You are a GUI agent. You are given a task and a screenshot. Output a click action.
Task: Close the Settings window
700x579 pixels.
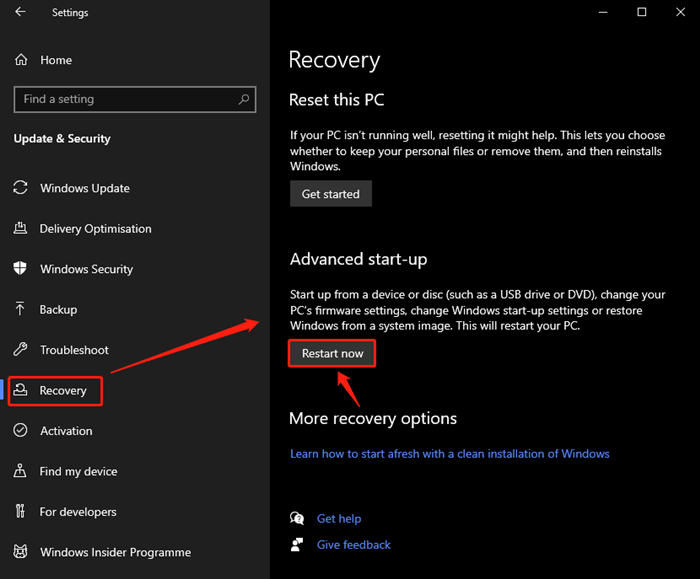tap(680, 12)
